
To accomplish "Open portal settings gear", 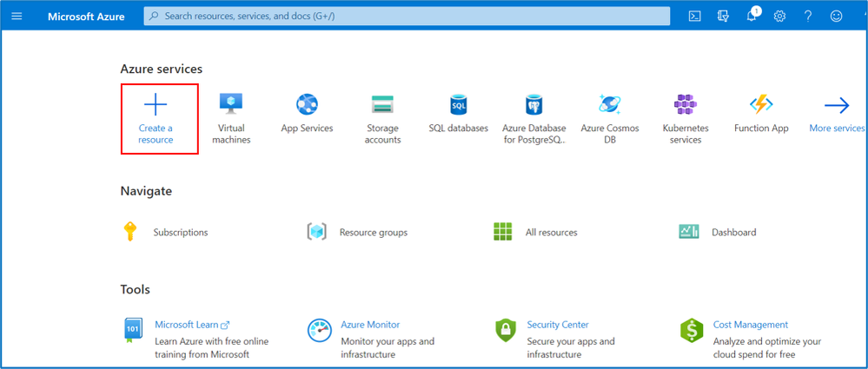I will click(779, 16).
